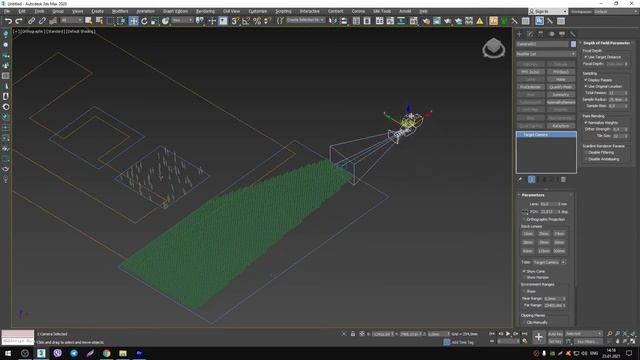This screenshot has height=360, width=640.
Task: Switch to the Hierarchy command panel tab
Action: [540, 34]
